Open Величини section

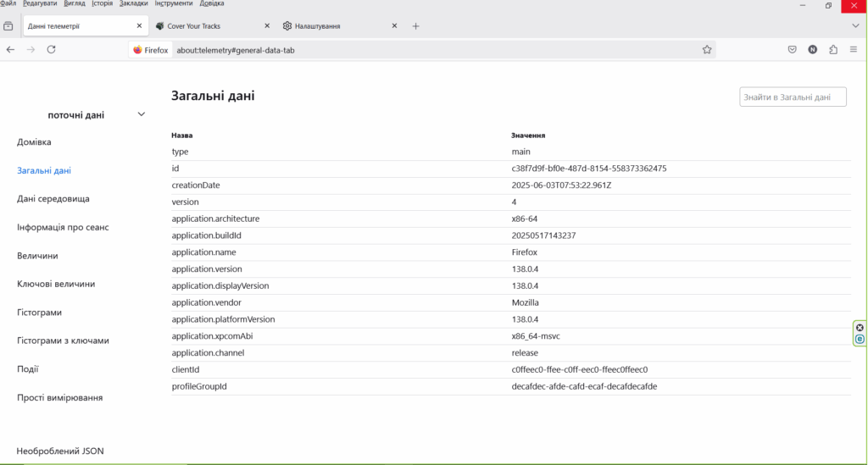tap(37, 256)
